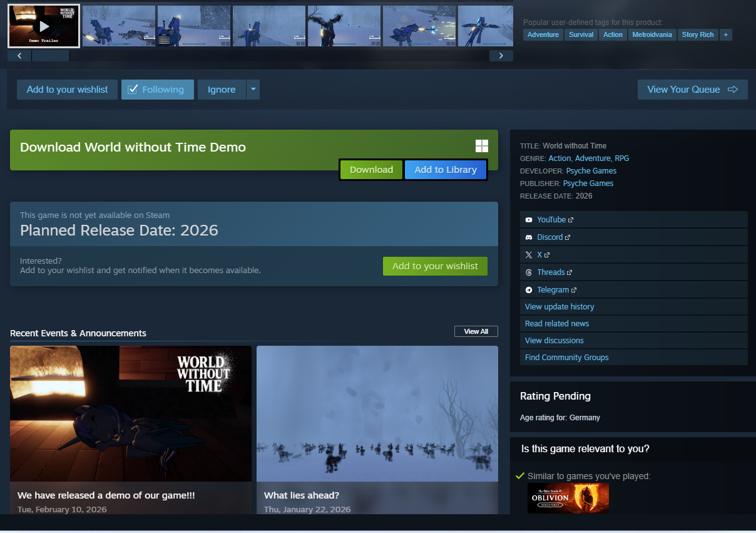Open View Your Queue

pyautogui.click(x=693, y=90)
